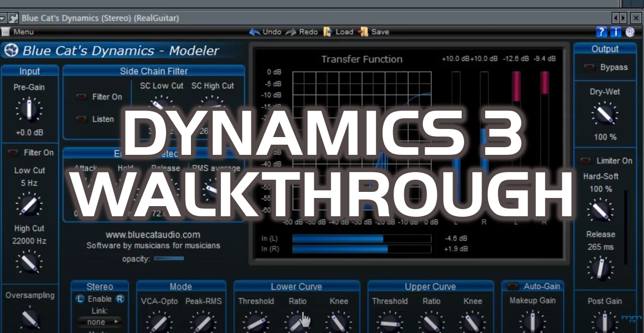The height and width of the screenshot is (333, 644).
Task: Enable the left (L) stereo channel
Action: 80,299
